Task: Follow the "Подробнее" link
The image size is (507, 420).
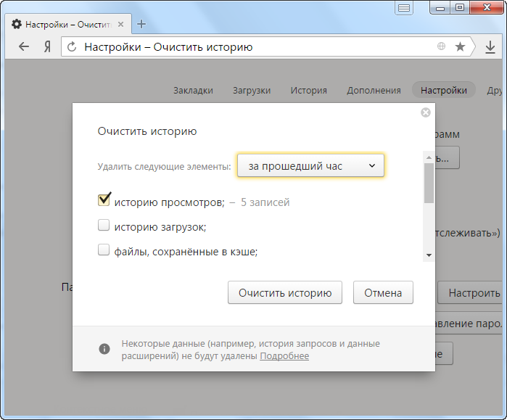Action: tap(284, 356)
